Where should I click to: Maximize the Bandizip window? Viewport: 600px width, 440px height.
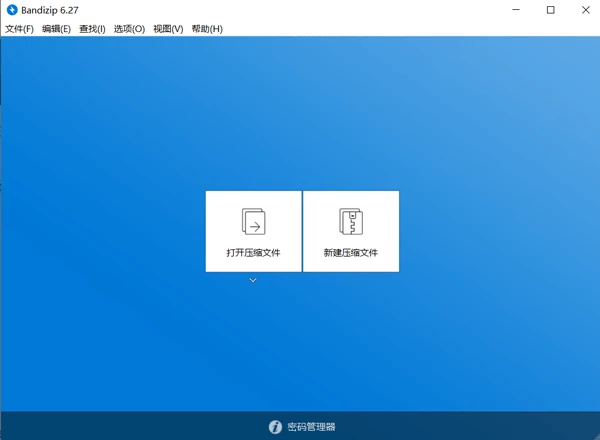point(551,10)
